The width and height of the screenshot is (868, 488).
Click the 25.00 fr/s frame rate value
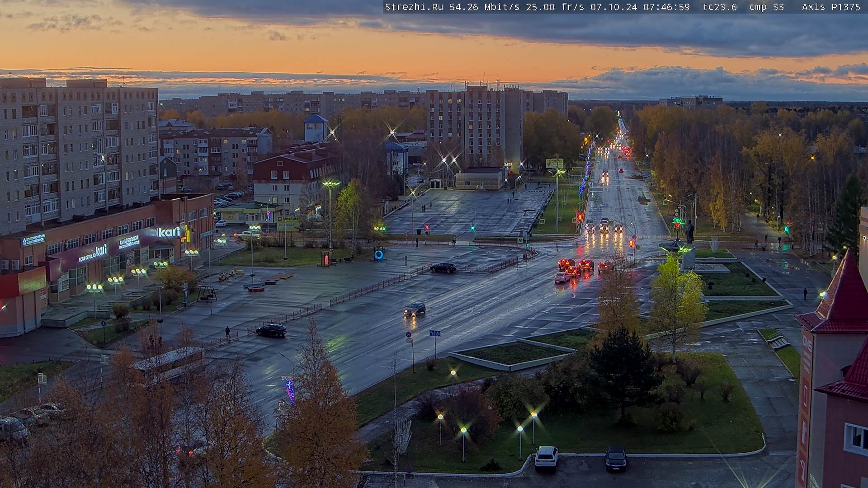pyautogui.click(x=555, y=7)
